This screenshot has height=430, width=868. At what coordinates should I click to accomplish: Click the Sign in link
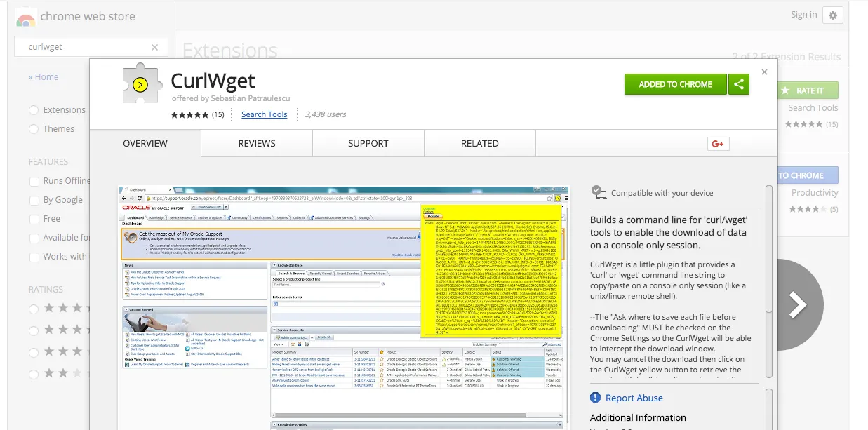pyautogui.click(x=803, y=15)
